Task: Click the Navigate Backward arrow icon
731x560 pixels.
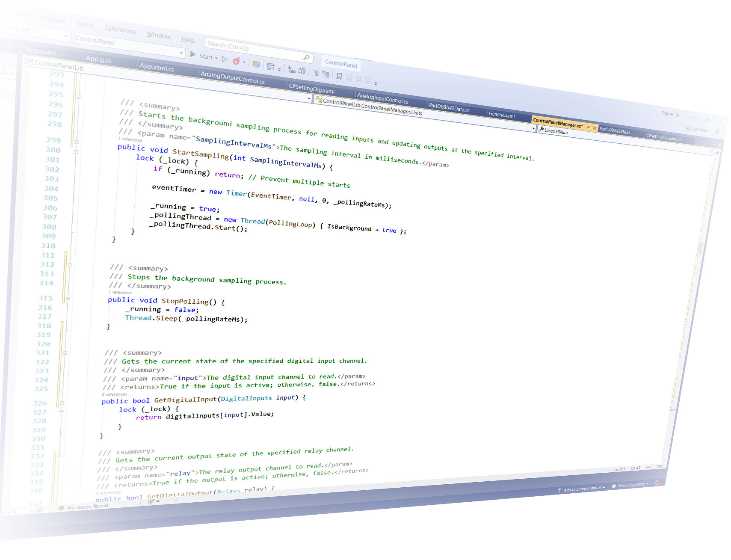Action: [292, 70]
